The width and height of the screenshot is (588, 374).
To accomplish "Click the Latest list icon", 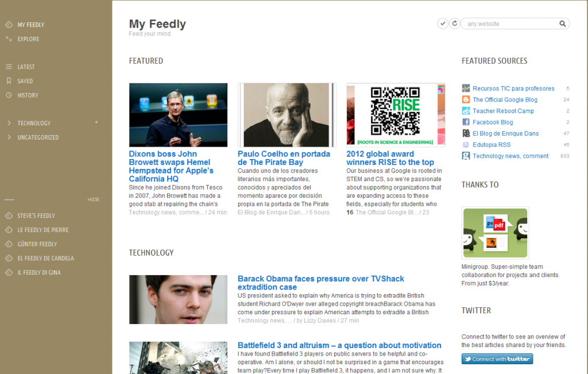I will [9, 67].
